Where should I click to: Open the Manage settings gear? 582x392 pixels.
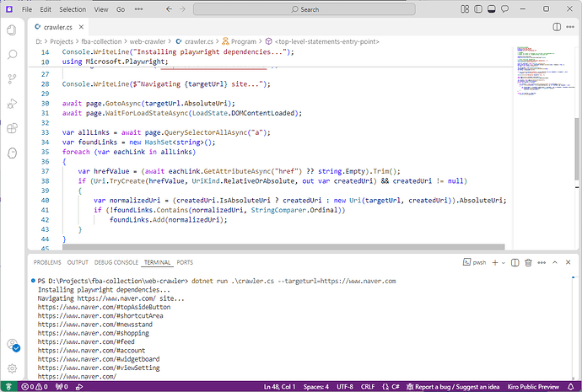(12, 368)
